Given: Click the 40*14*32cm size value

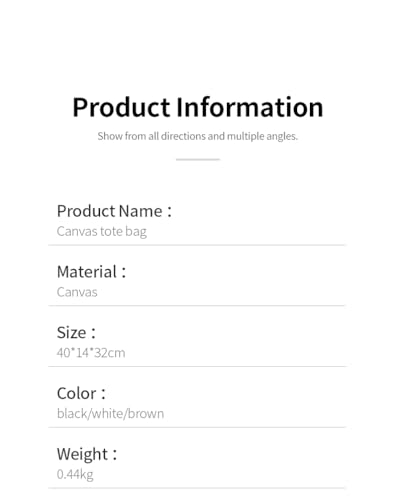Looking at the screenshot, I should tap(91, 353).
